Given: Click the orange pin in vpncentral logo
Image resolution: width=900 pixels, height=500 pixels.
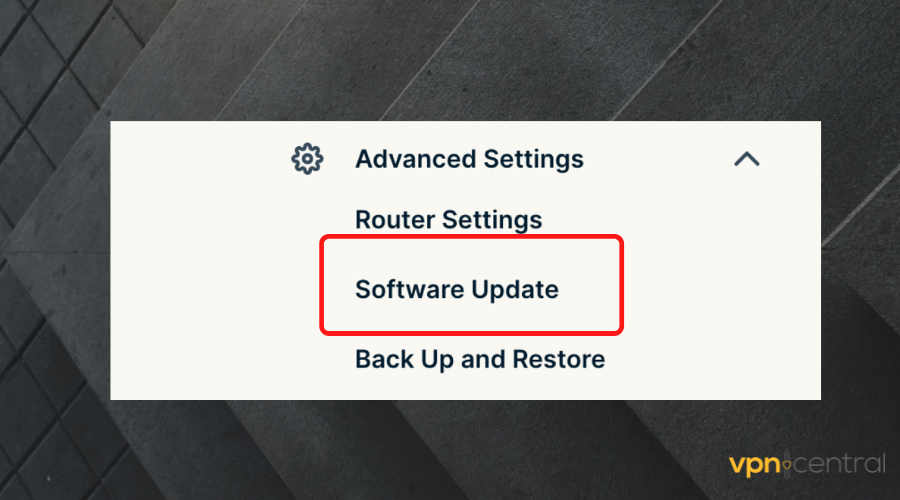Looking at the screenshot, I should (x=787, y=464).
